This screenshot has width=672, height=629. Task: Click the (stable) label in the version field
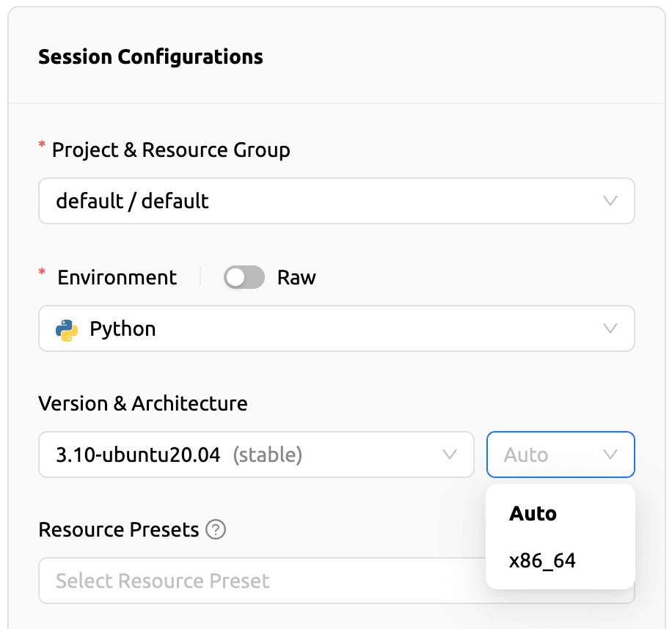[x=269, y=455]
